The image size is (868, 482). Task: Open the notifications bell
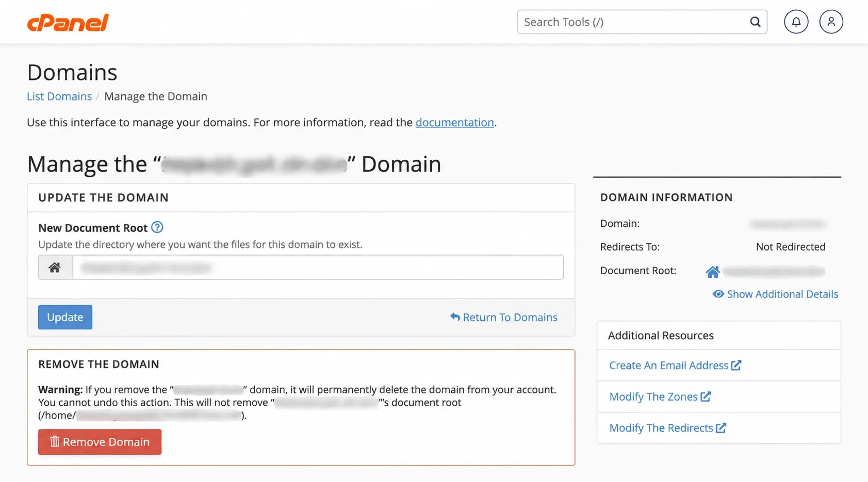point(796,22)
